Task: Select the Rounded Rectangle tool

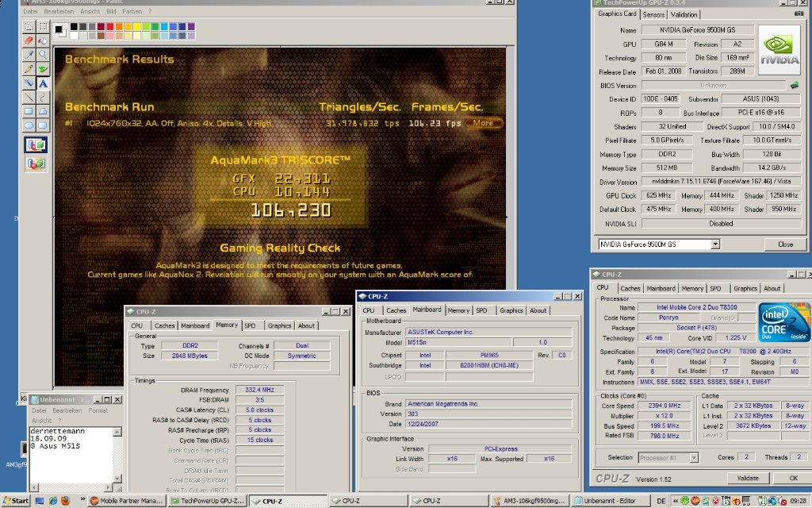Action: (43, 125)
